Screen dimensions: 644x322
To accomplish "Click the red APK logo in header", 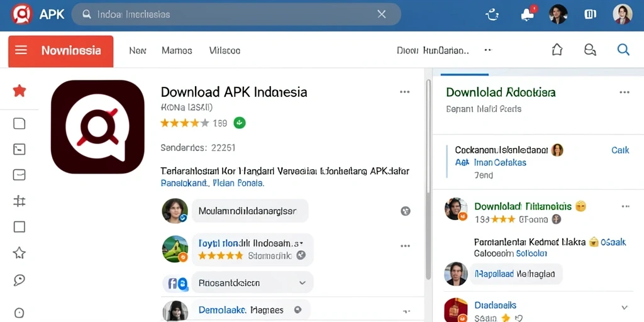I will (22, 14).
